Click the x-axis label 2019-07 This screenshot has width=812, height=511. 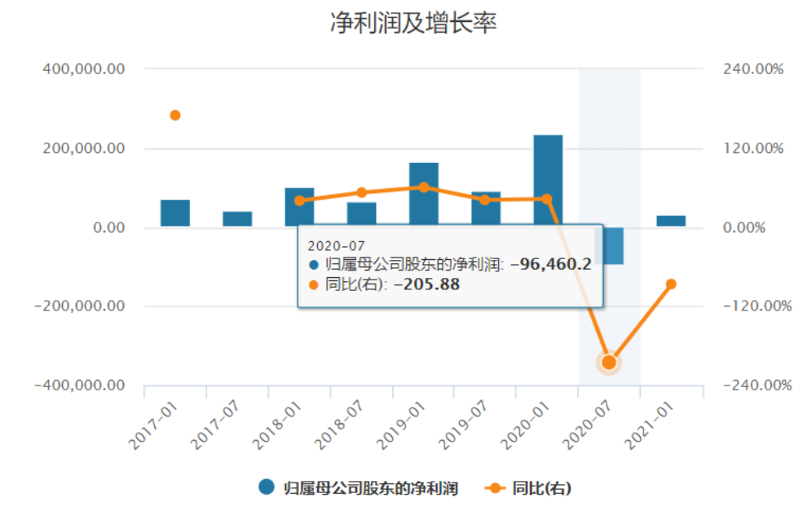[463, 425]
